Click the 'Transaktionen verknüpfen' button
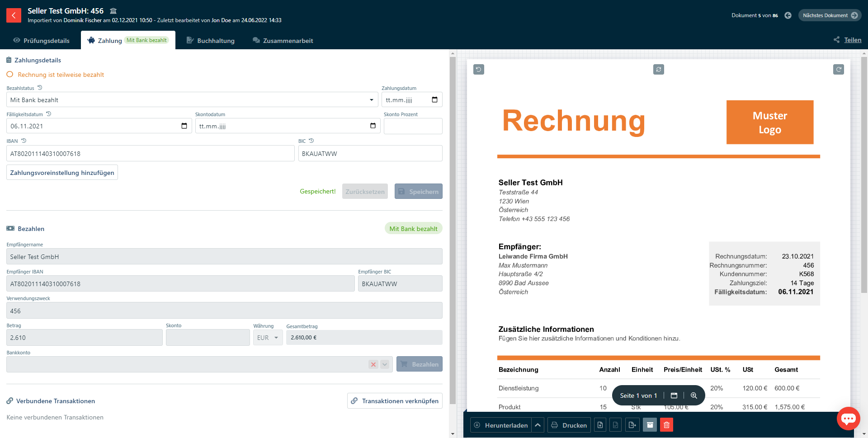The height and width of the screenshot is (438, 868). click(x=395, y=401)
